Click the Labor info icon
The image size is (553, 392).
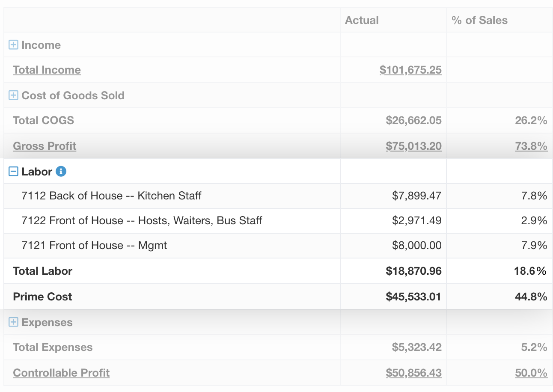coord(61,172)
